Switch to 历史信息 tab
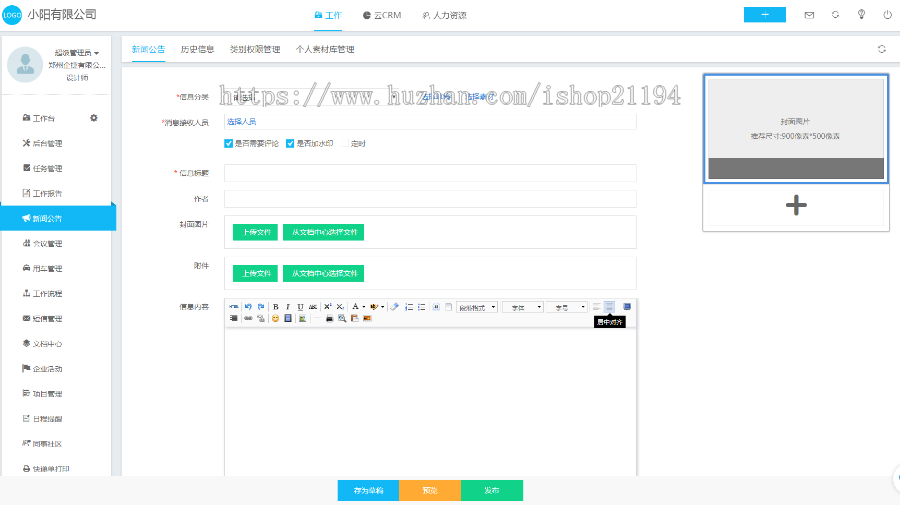 coord(197,49)
